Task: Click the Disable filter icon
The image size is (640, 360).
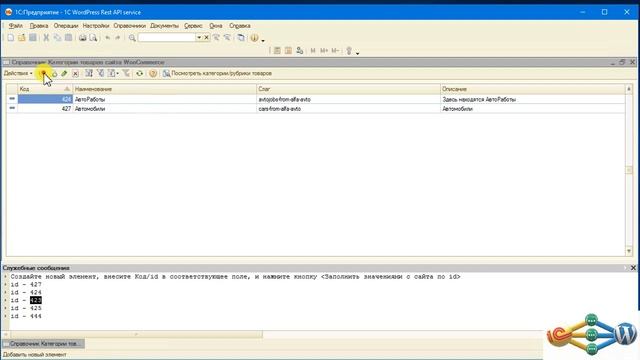Action: pos(126,73)
